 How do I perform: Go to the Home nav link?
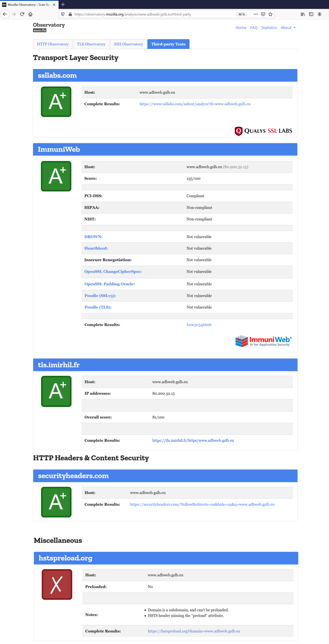(241, 28)
